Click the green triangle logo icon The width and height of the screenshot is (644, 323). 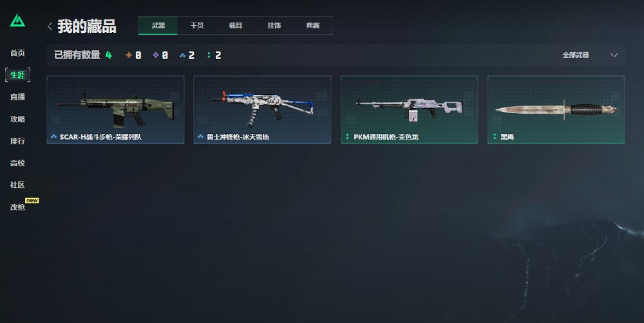tap(17, 20)
